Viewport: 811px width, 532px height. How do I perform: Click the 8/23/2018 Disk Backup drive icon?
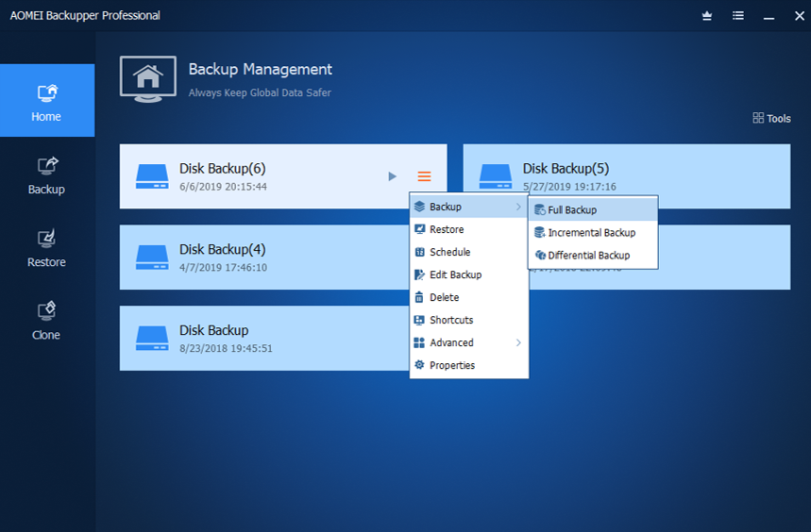[x=152, y=339]
